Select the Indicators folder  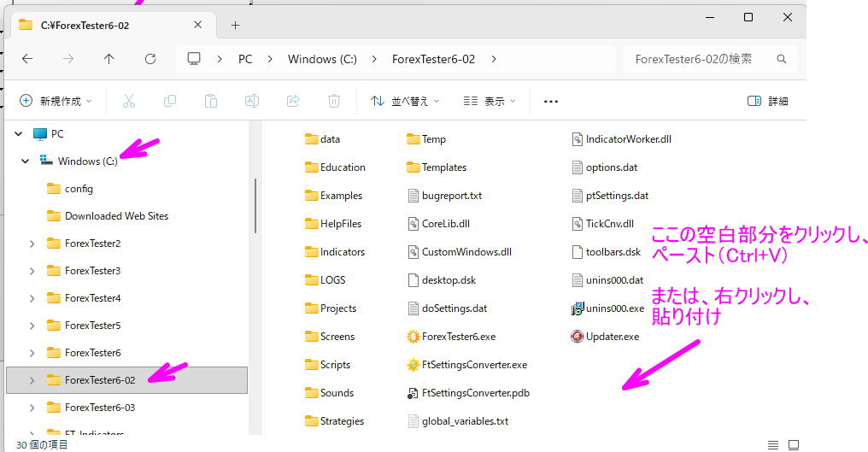click(334, 252)
